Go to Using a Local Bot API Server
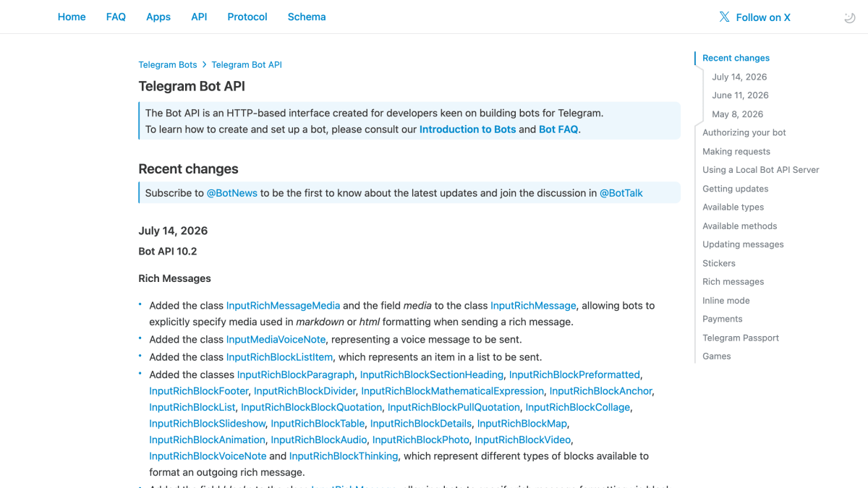 761,169
